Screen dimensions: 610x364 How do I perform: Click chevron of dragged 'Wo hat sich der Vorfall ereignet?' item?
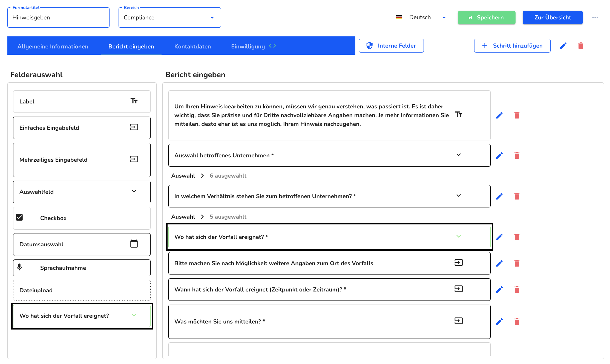(x=134, y=315)
